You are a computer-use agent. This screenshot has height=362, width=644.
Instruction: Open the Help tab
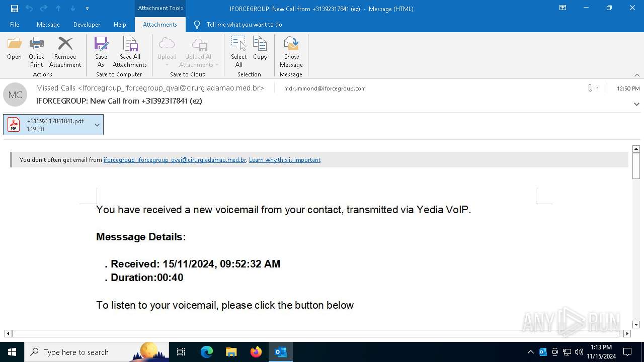120,25
